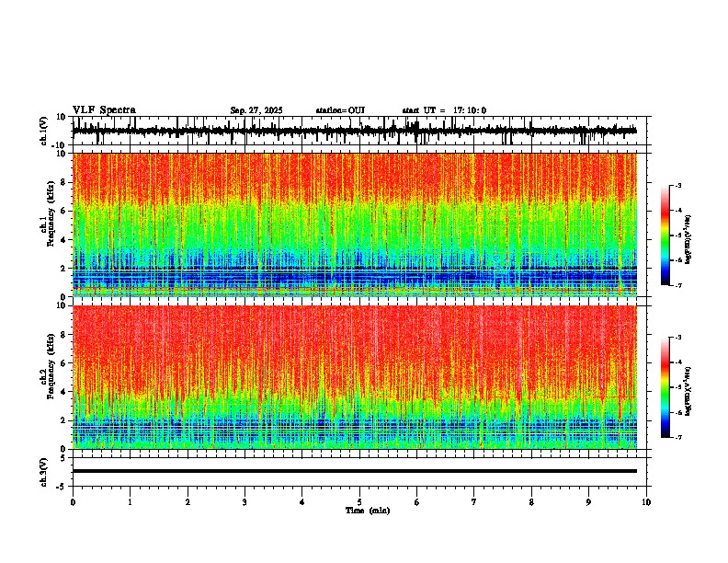Click the ch.3 flat black voltage trace
The height and width of the screenshot is (563, 728).
coord(355,471)
